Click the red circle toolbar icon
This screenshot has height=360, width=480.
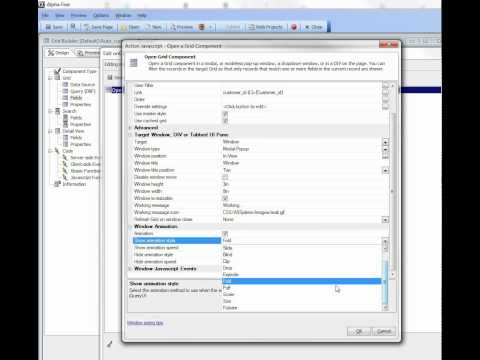294,27
